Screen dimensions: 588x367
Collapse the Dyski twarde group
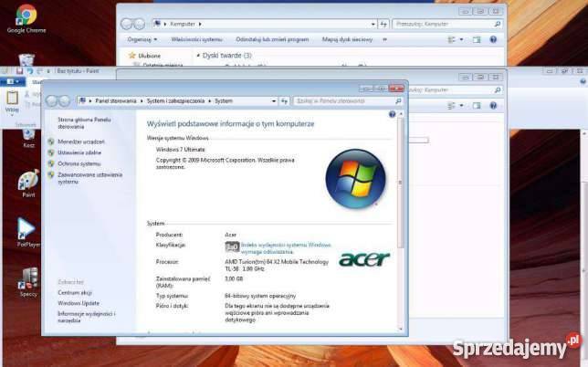196,56
